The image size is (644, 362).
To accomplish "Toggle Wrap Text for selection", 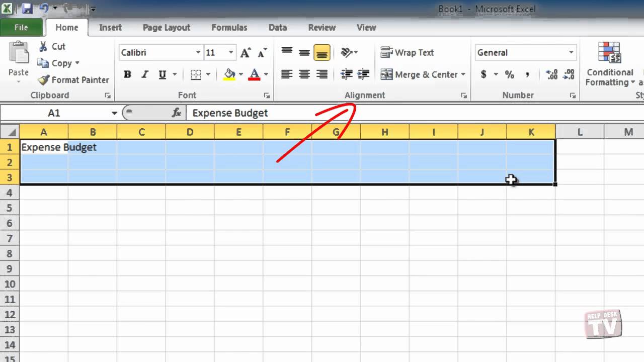I will [x=407, y=52].
